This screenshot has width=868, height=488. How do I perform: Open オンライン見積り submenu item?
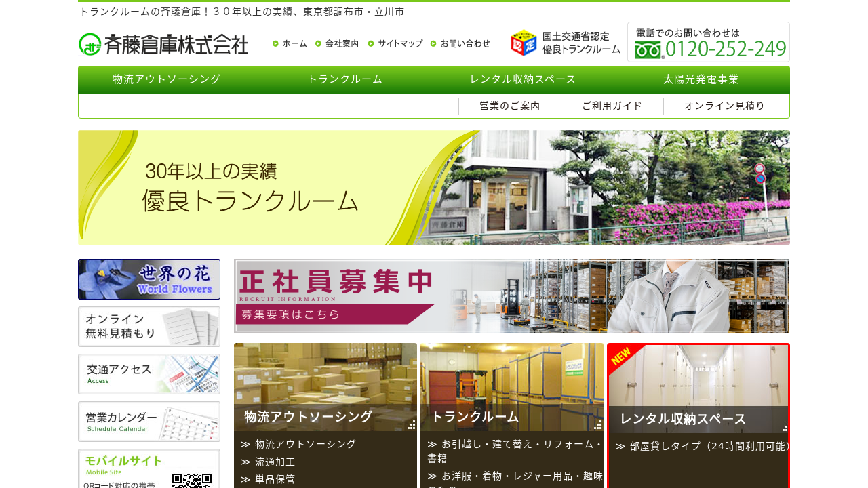724,106
